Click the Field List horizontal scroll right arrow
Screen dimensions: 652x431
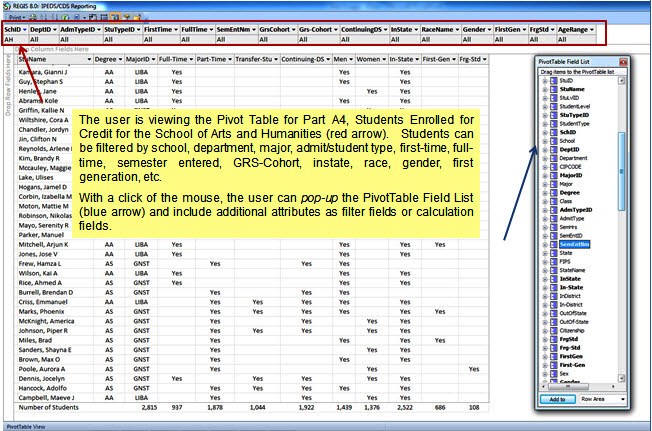tap(613, 387)
